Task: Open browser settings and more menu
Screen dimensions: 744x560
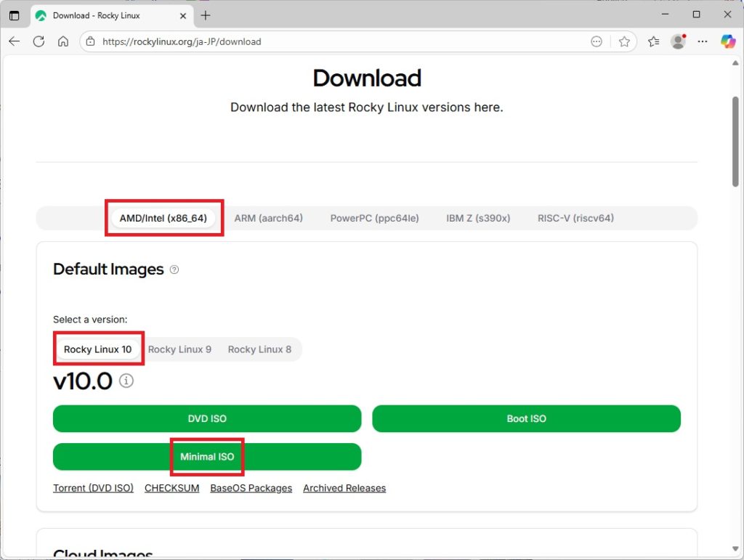Action: 703,41
